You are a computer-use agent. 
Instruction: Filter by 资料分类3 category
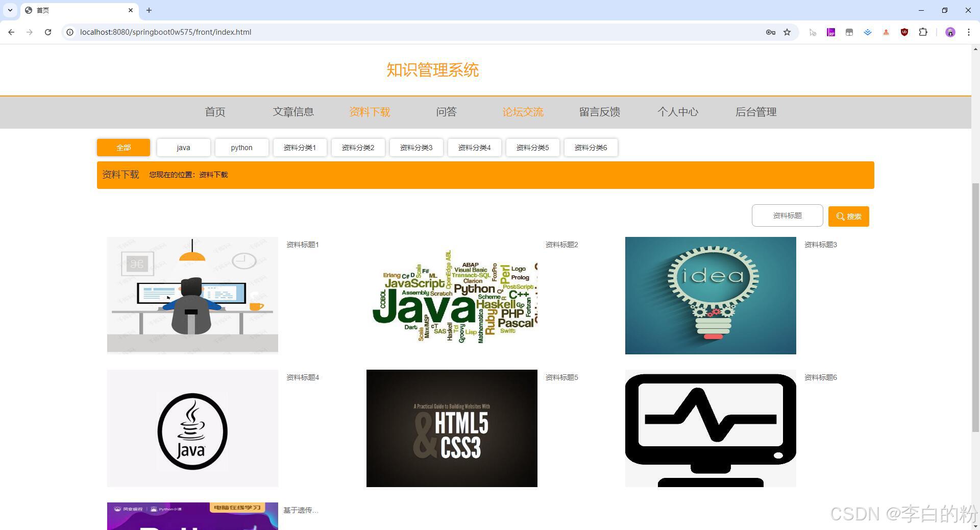point(416,148)
